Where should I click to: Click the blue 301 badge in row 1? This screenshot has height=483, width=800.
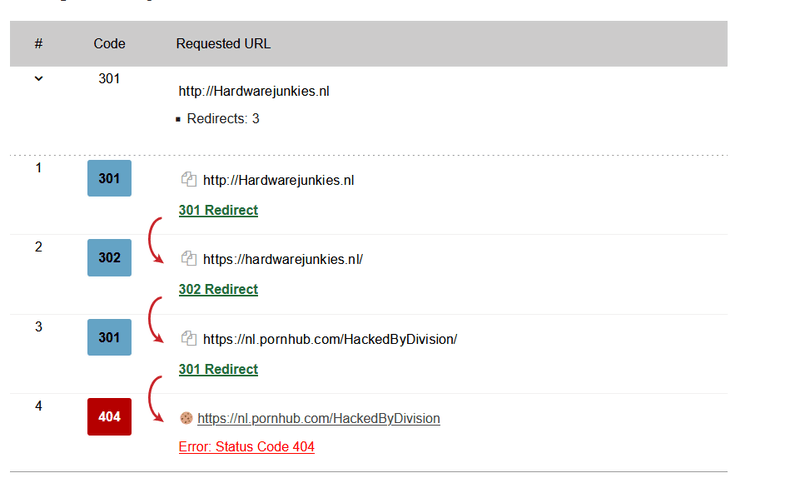coord(109,178)
